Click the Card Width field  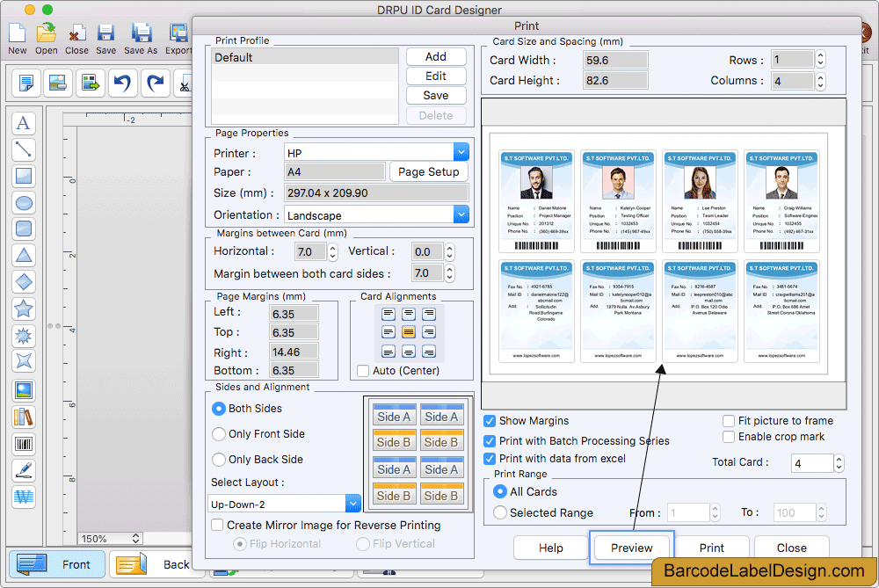(x=615, y=60)
